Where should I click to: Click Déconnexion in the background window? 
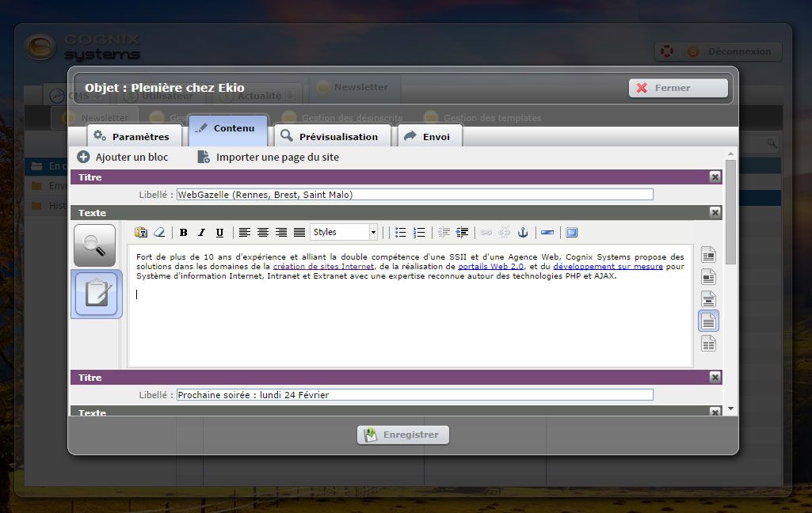[x=730, y=51]
